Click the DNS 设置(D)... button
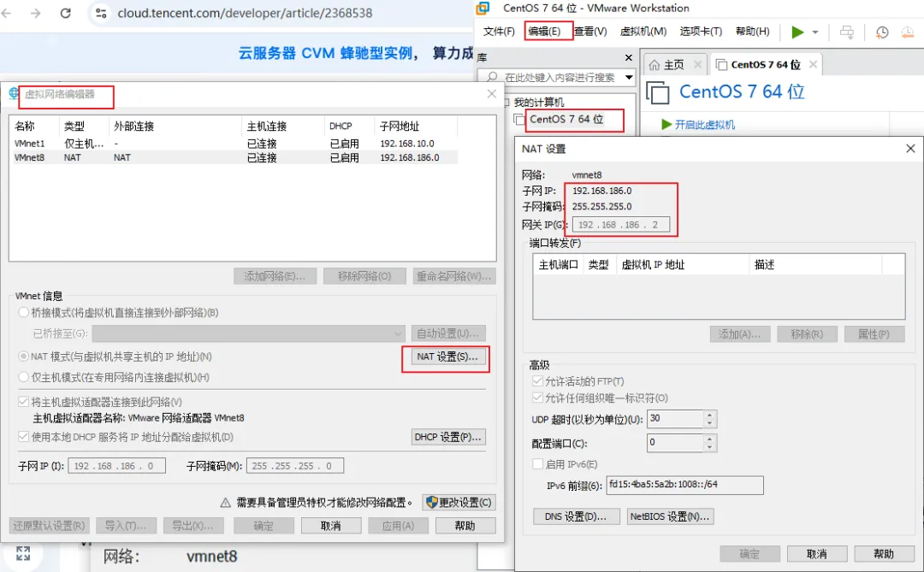This screenshot has width=924, height=572. pyautogui.click(x=576, y=516)
